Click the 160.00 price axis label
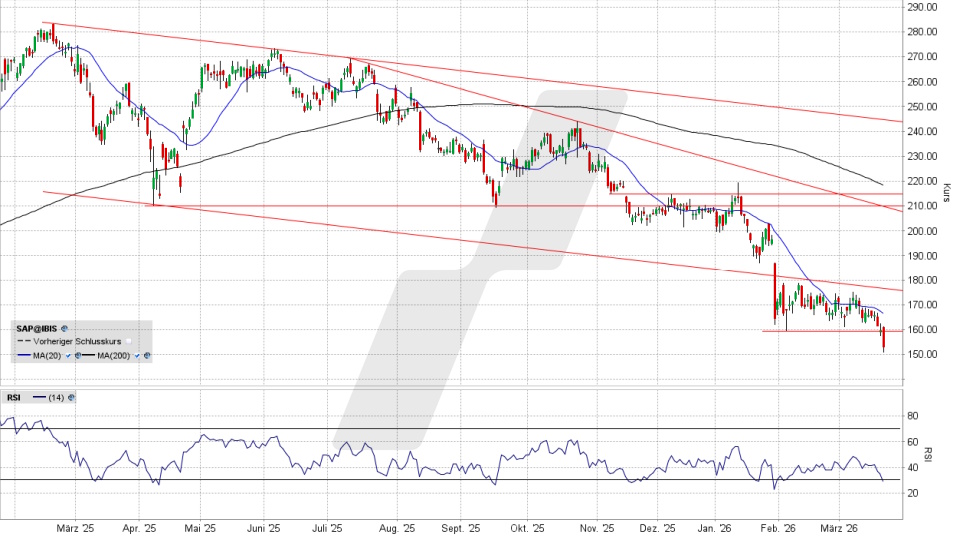The height and width of the screenshot is (540, 960). tap(923, 330)
